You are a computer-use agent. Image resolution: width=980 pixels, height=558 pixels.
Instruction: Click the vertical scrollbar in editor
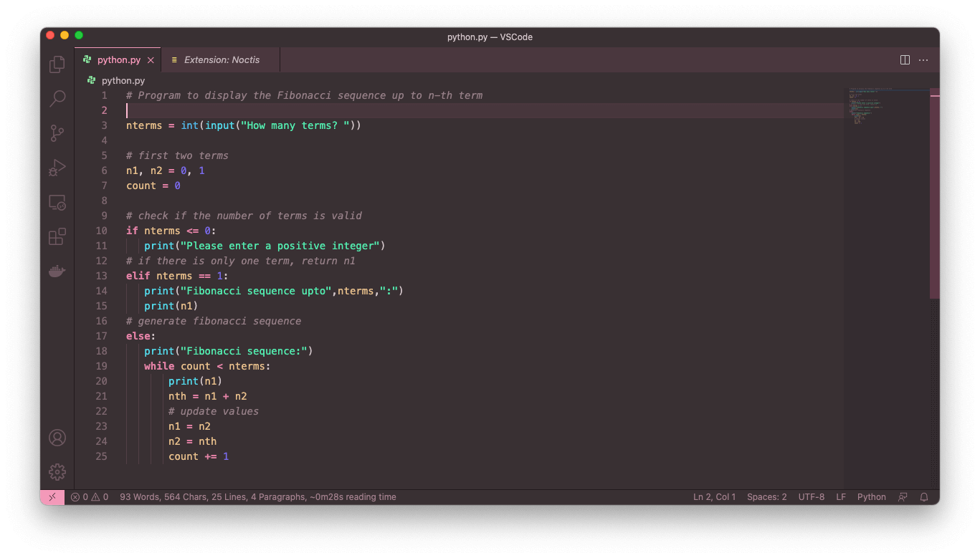tap(934, 193)
